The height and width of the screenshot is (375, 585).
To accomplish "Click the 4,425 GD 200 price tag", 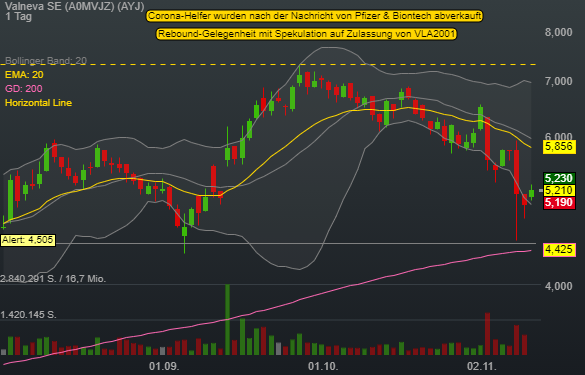I will click(x=559, y=249).
